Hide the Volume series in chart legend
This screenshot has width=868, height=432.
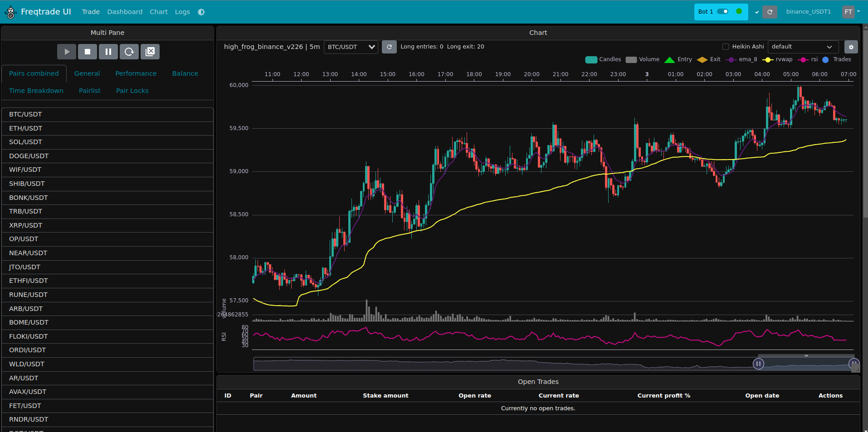(643, 60)
